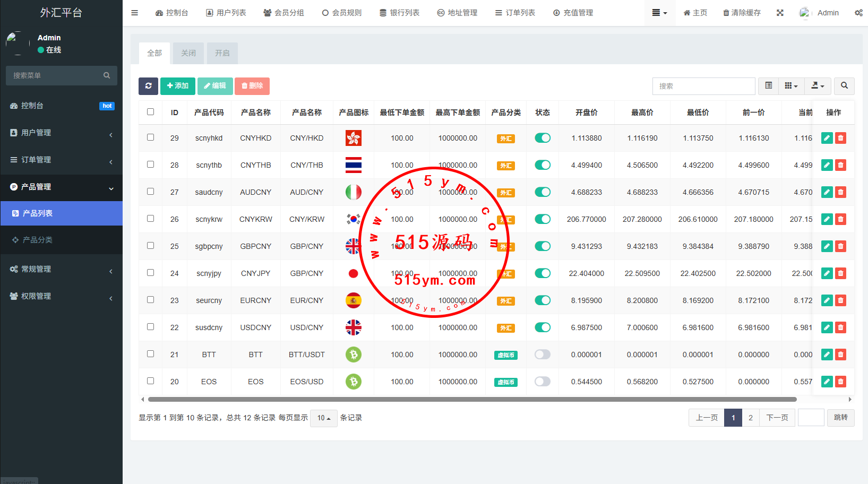Open the records-per-page dropdown showing 10
The height and width of the screenshot is (484, 868).
pyautogui.click(x=323, y=418)
